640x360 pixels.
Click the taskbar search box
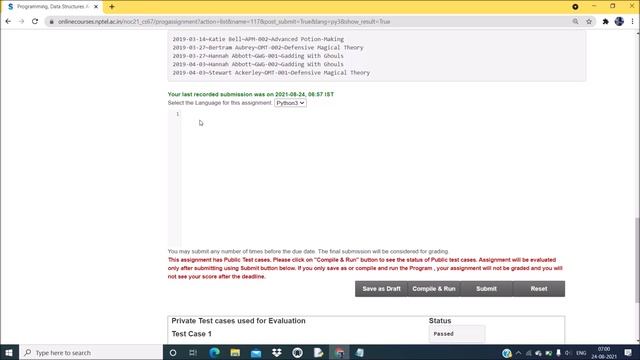(x=91, y=353)
